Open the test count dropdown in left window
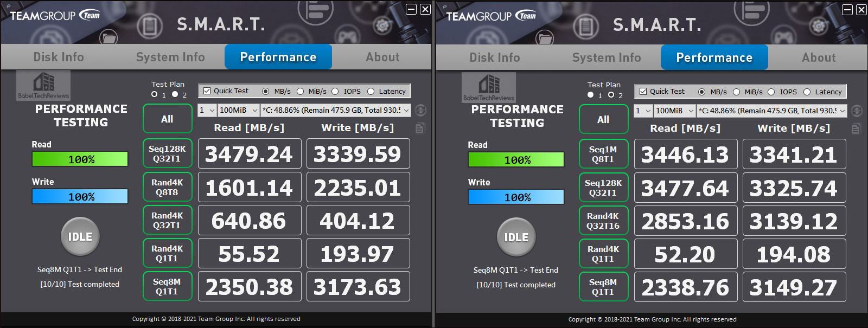 (x=207, y=110)
